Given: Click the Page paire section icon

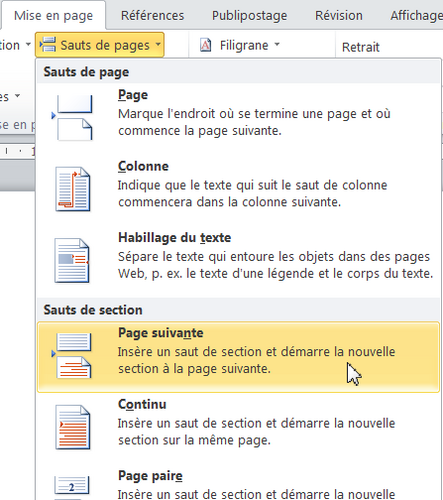Looking at the screenshot, I should (71, 487).
